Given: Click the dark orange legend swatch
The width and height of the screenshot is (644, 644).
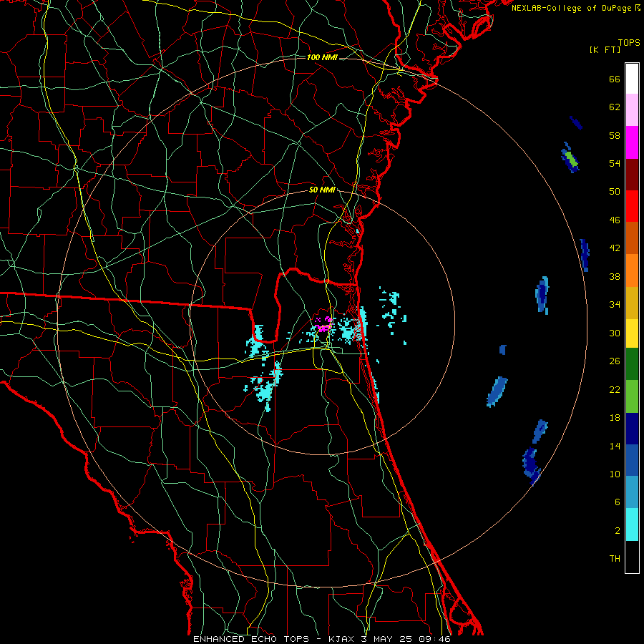Looking at the screenshot, I should (x=632, y=238).
